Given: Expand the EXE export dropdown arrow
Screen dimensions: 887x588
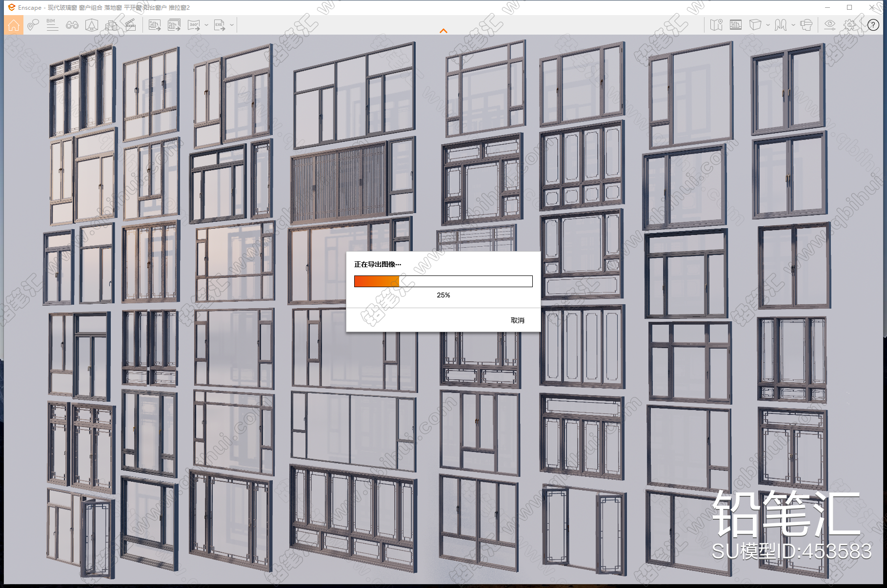Looking at the screenshot, I should click(x=232, y=25).
